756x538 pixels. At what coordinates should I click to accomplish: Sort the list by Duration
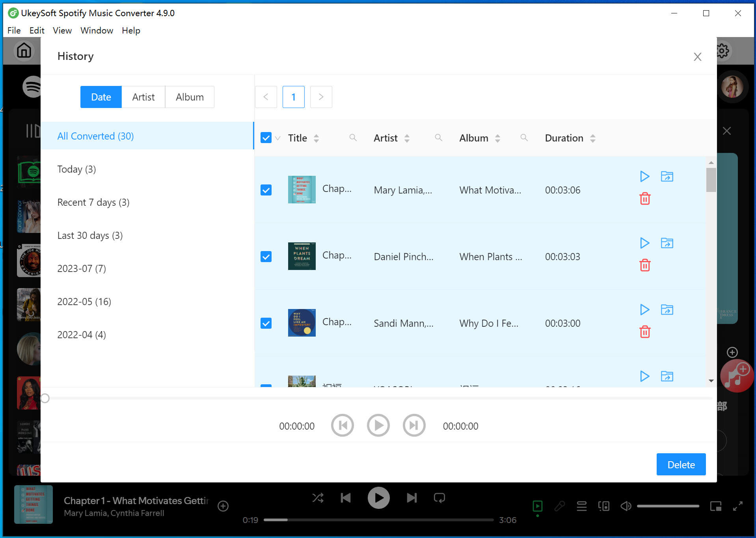[x=592, y=138]
